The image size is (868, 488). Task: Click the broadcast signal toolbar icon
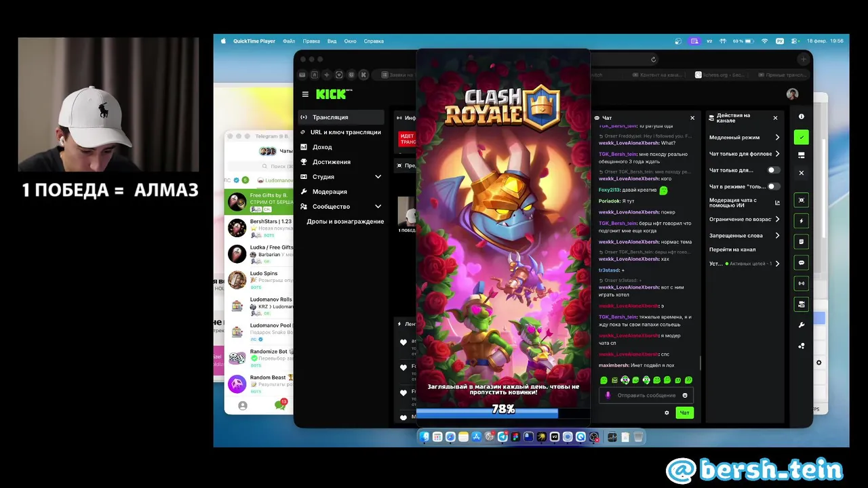801,283
